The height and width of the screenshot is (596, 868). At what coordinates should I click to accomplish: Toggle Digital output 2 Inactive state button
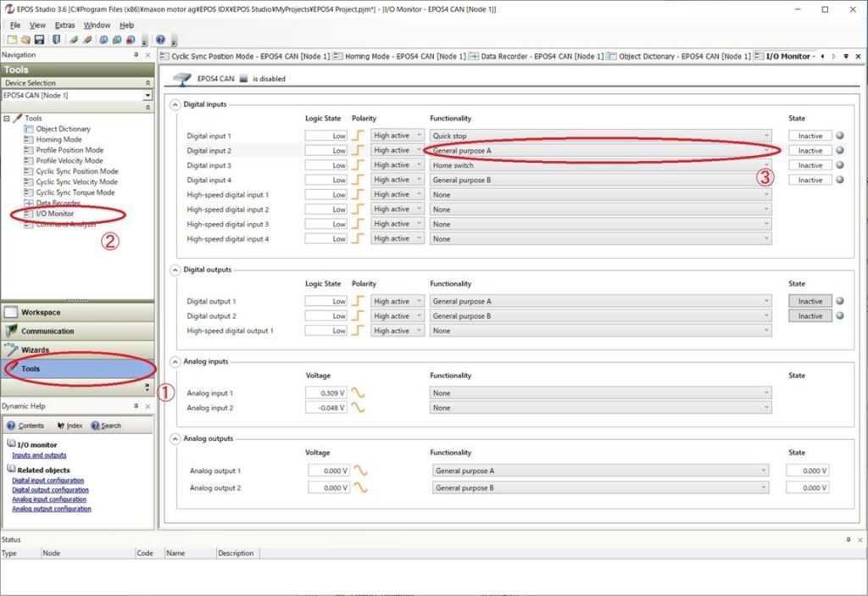[x=810, y=316]
